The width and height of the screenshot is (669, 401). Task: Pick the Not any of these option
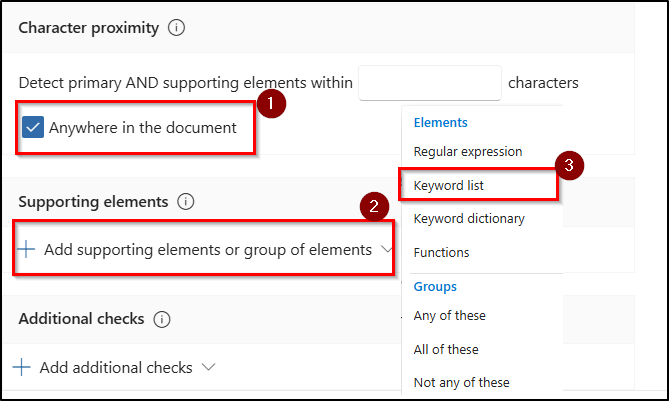461,382
